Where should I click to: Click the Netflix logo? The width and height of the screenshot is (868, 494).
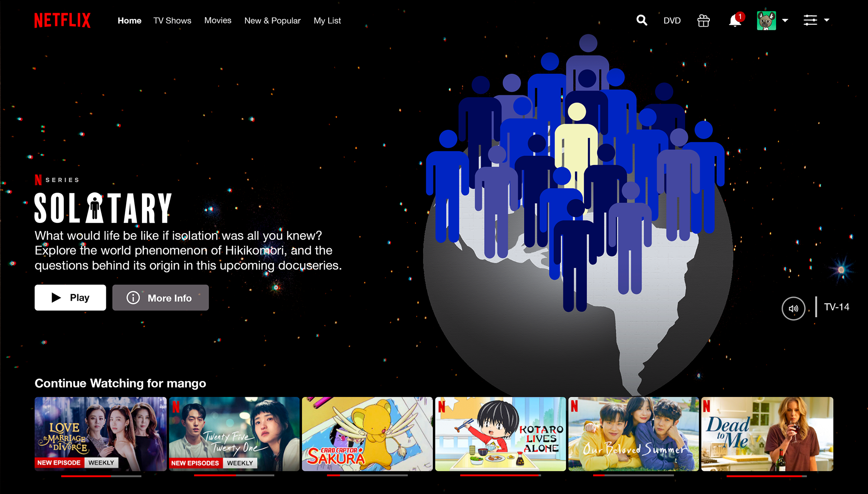coord(62,20)
